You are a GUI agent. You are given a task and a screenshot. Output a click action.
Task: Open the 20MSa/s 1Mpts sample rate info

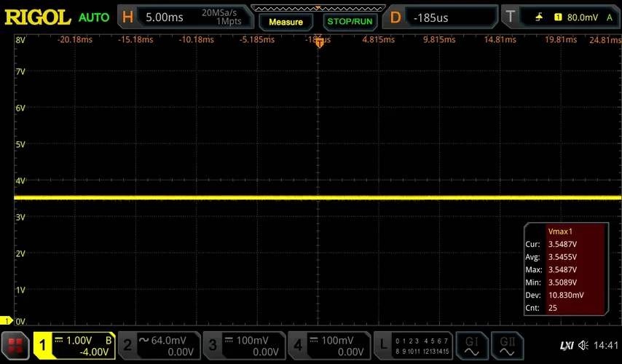[x=221, y=17]
